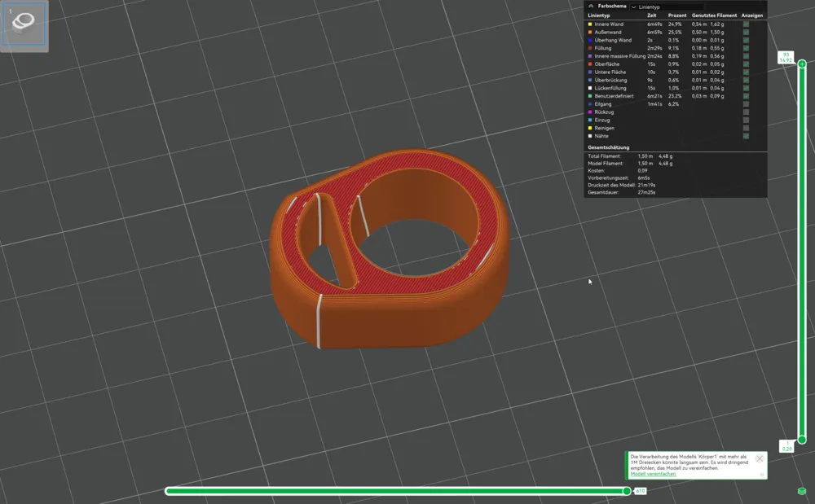Click the Eilgang row label

[602, 104]
